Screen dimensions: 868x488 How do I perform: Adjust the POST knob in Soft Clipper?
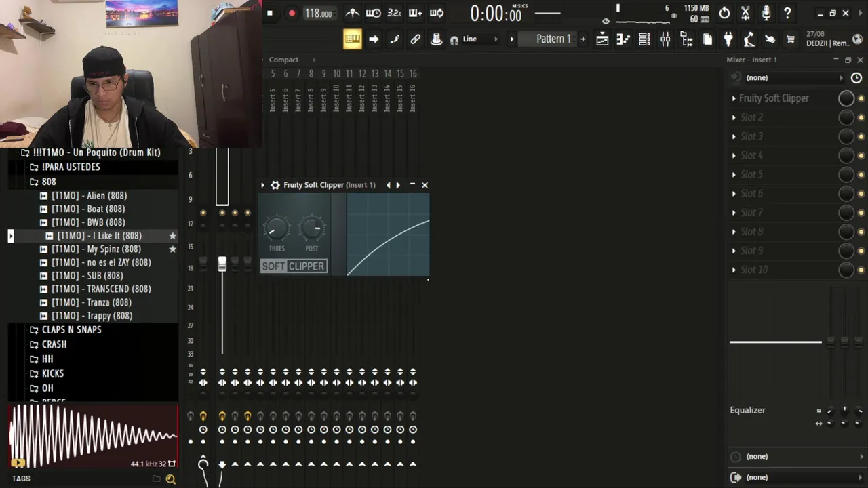coord(312,229)
